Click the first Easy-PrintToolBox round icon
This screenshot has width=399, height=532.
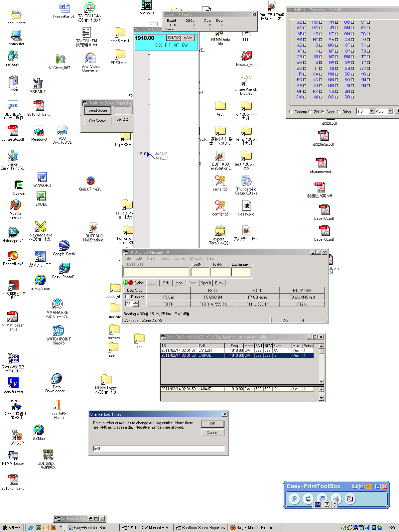[x=294, y=499]
